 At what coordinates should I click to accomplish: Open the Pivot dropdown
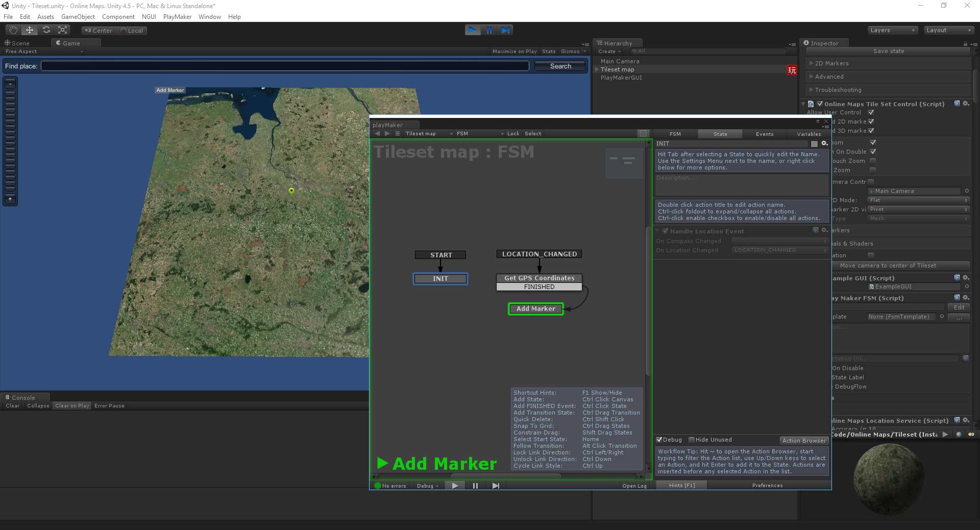918,209
